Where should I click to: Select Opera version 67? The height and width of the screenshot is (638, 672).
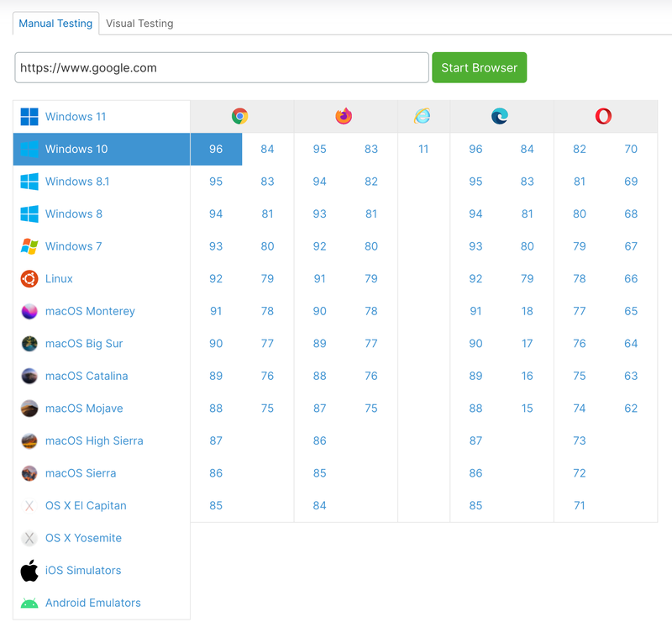[631, 246]
